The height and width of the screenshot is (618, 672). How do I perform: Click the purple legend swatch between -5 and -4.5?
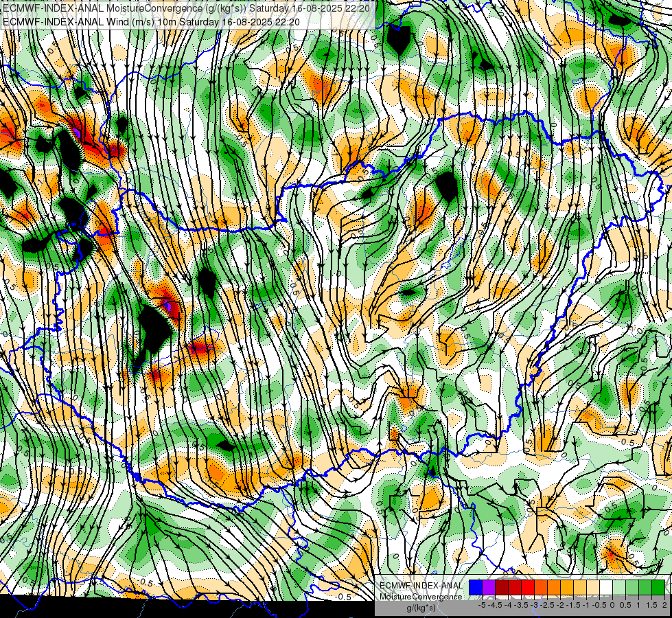489,587
